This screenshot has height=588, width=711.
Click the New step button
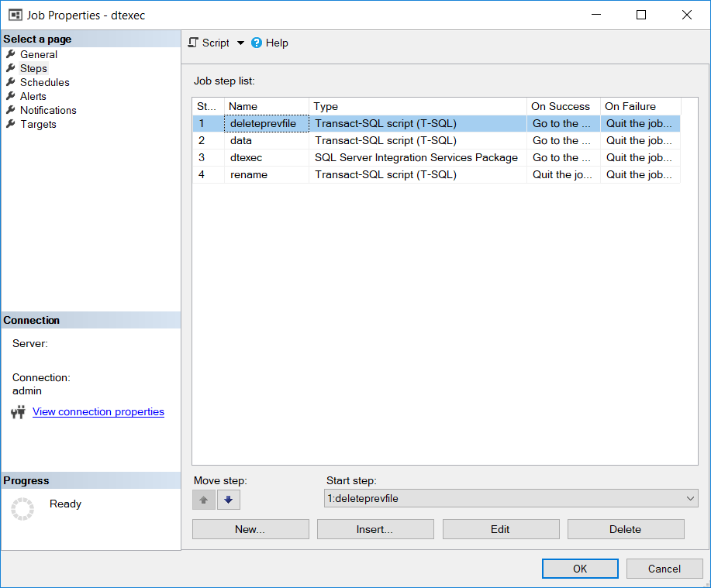[x=250, y=528]
